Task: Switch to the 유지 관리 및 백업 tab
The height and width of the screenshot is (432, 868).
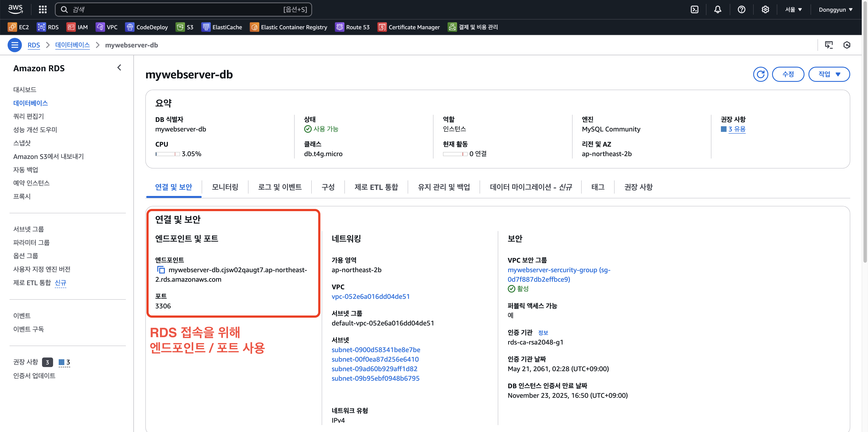Action: pos(444,187)
